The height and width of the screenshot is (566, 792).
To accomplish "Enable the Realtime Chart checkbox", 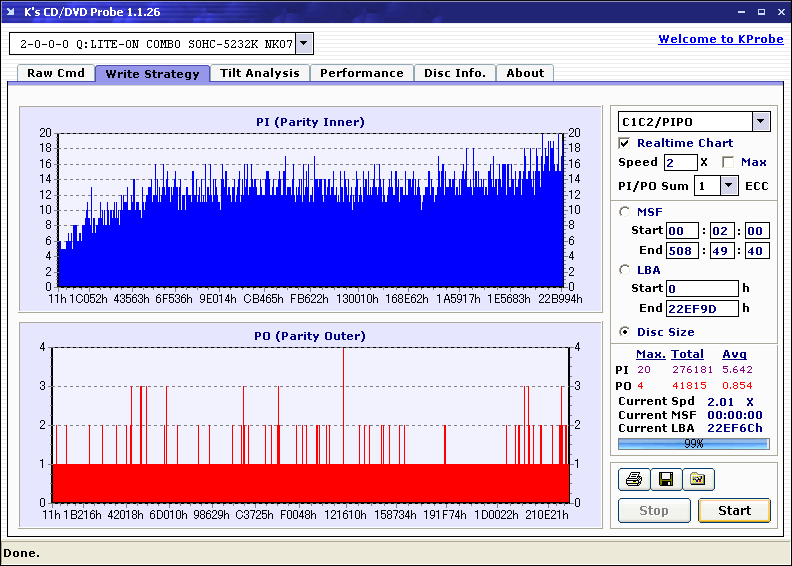I will click(x=625, y=143).
